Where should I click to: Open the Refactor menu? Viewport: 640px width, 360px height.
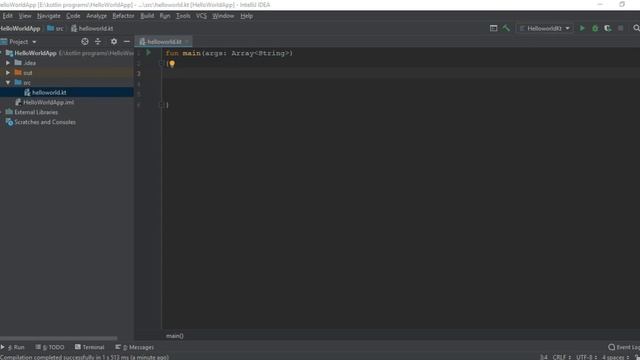point(123,16)
